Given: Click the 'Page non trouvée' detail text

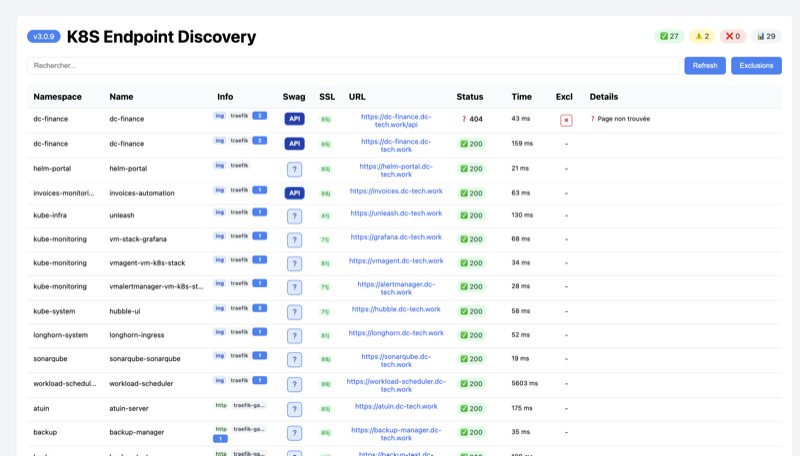Looking at the screenshot, I should click(x=623, y=119).
